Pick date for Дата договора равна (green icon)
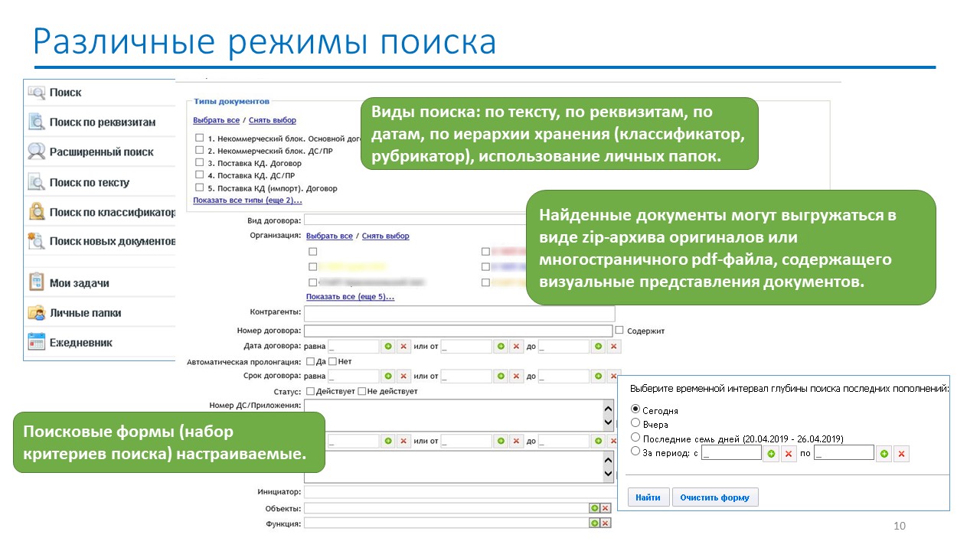 (388, 347)
